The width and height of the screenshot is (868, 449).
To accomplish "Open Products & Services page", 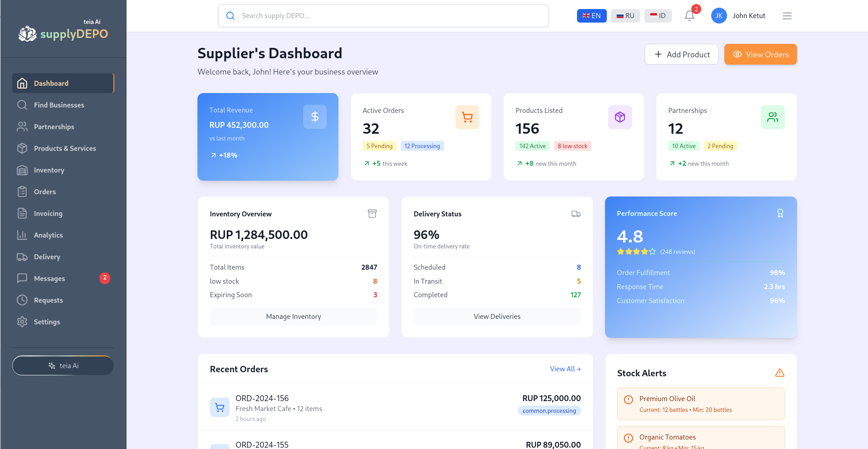I will pos(63,148).
